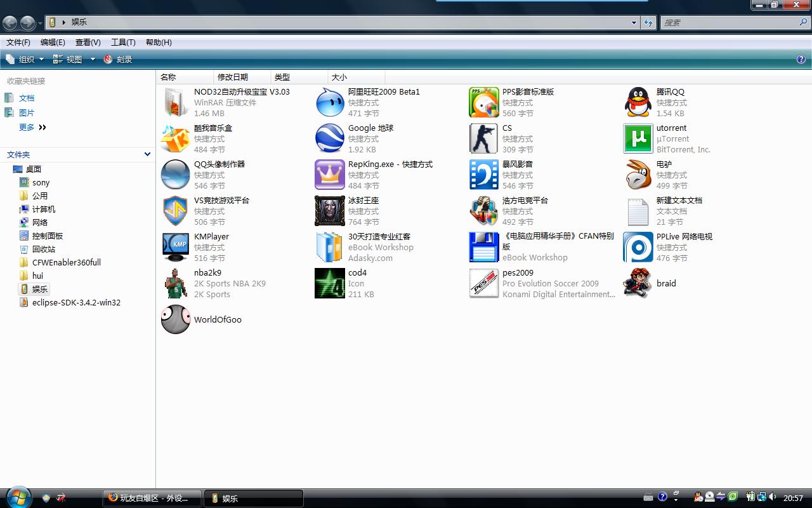This screenshot has height=508, width=812.
Task: Launch the PPLive 网络电视 icon
Action: [638, 247]
